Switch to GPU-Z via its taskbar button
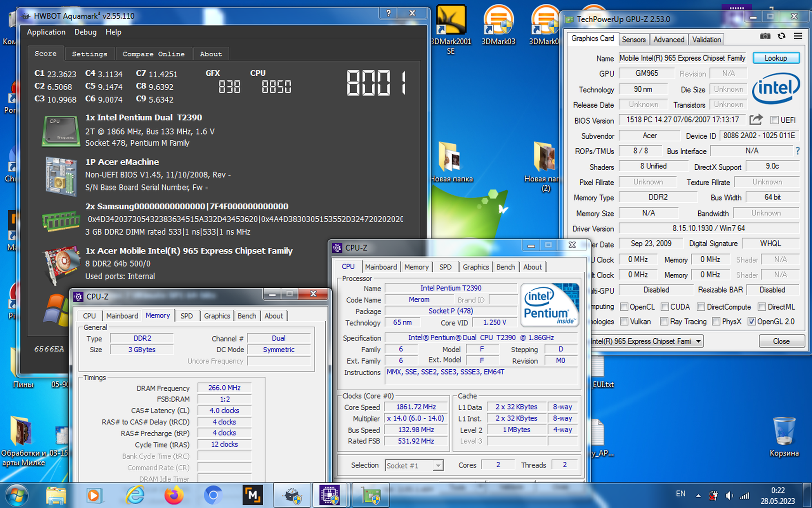The width and height of the screenshot is (812, 508). tap(370, 495)
